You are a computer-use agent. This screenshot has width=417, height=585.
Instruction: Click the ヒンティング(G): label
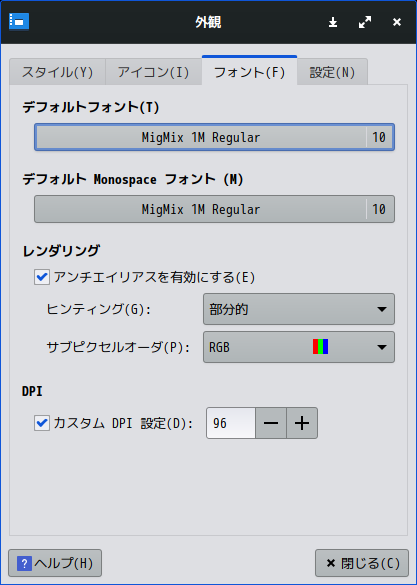98,309
